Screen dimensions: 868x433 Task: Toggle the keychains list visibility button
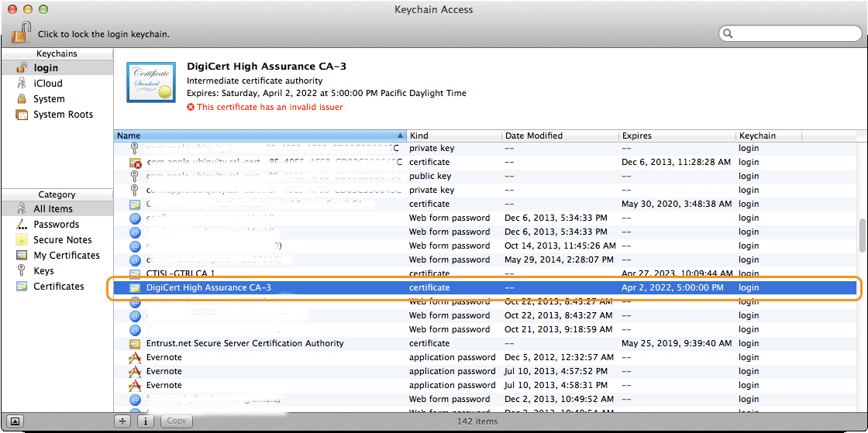coord(15,421)
